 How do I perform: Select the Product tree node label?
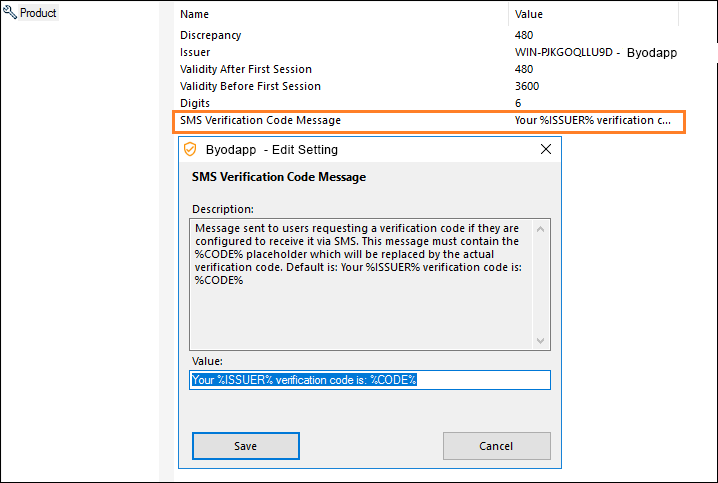click(x=38, y=13)
